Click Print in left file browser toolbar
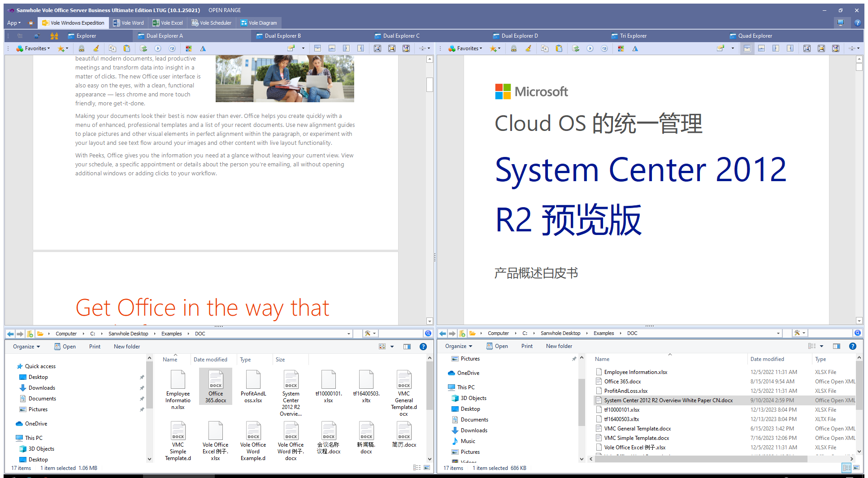The image size is (868, 478). [x=95, y=347]
